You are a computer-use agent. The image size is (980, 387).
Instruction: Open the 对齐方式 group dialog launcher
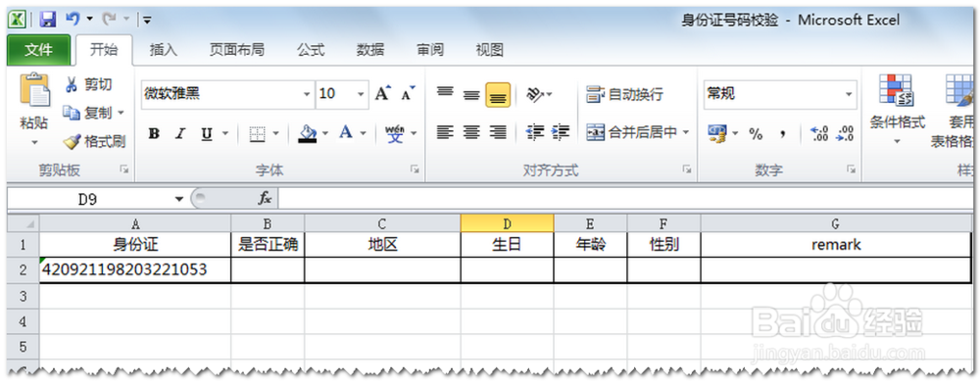[687, 169]
